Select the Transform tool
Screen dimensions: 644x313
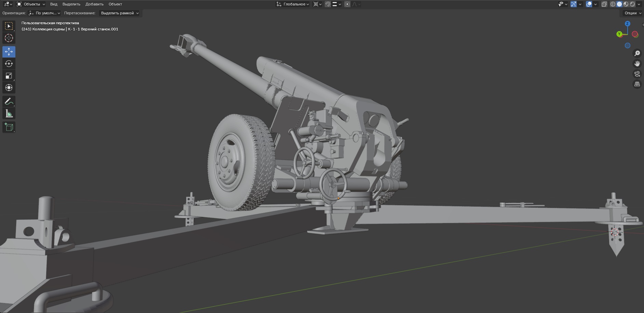9,88
